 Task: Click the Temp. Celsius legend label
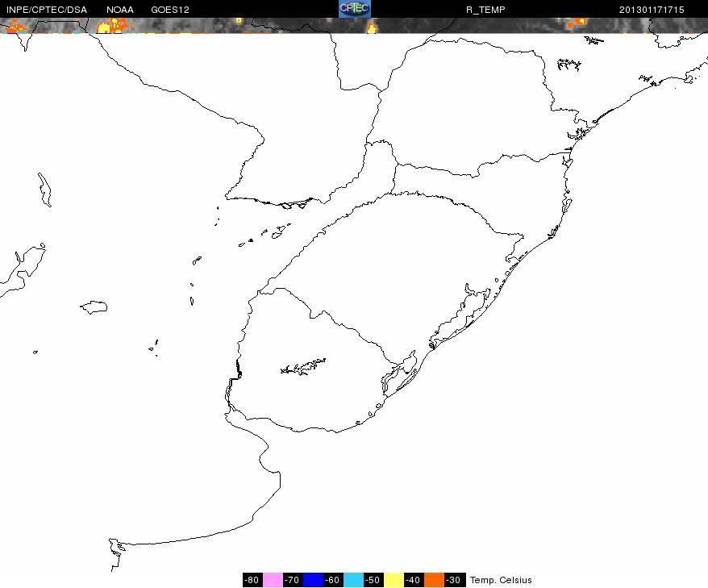point(501,580)
